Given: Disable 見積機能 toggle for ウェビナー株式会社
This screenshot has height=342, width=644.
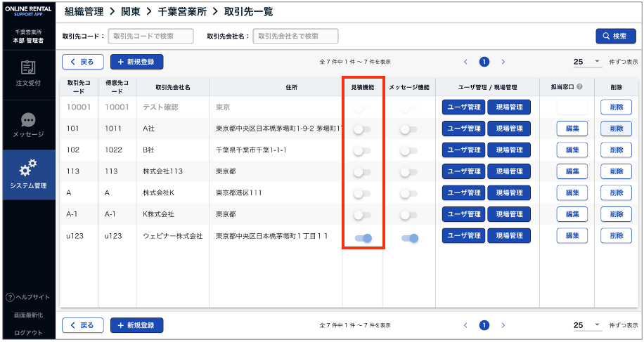Looking at the screenshot, I should click(x=363, y=239).
